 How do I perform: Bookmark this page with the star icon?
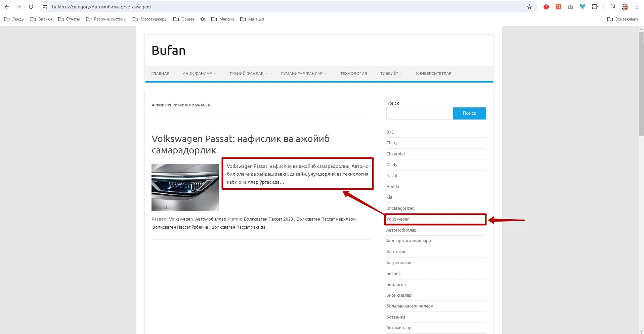pos(529,7)
